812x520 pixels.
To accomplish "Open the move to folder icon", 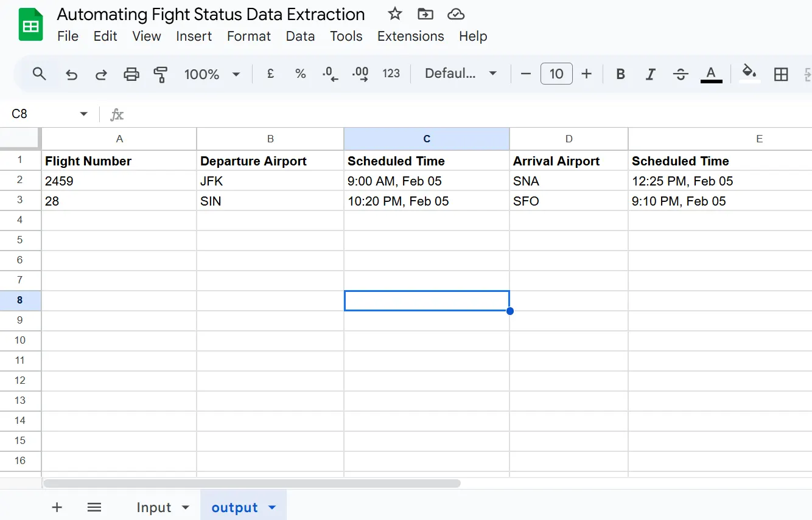I will [x=425, y=14].
